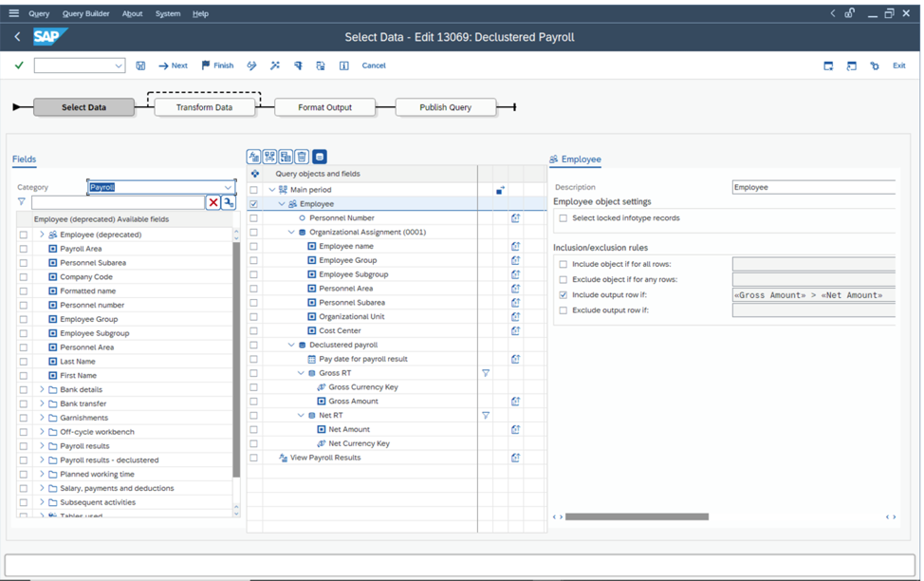Screen dimensions: 924x581
Task: Open the System menu
Action: (167, 13)
